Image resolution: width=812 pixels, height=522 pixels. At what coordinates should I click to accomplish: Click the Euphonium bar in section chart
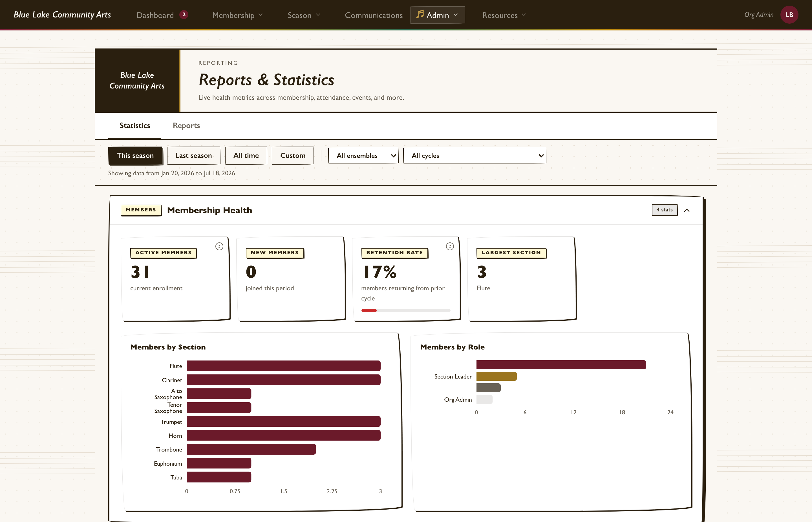coord(219,463)
